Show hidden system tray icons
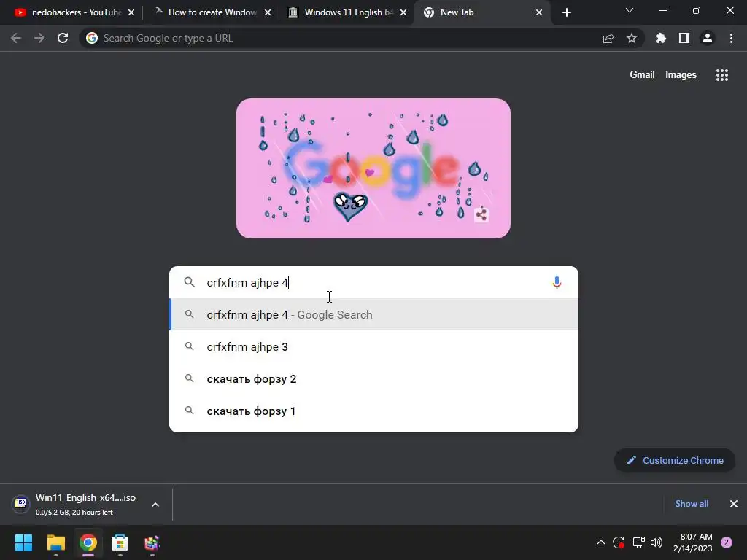 point(601,542)
